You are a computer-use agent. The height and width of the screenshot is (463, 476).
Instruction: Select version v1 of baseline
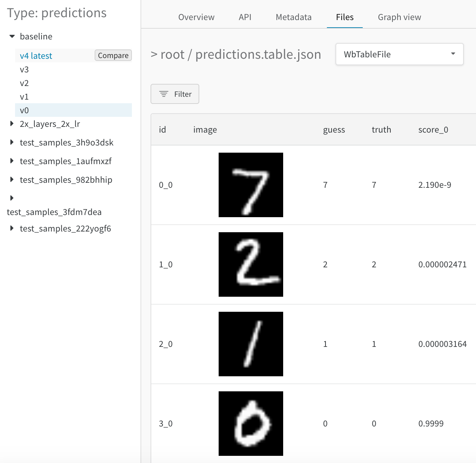coord(24,96)
